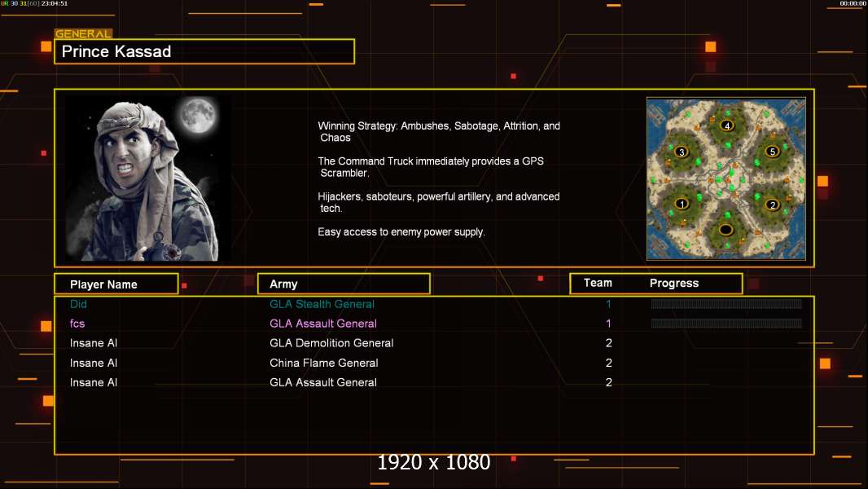Click GLA Demolition General army text
The image size is (868, 489).
pyautogui.click(x=331, y=343)
